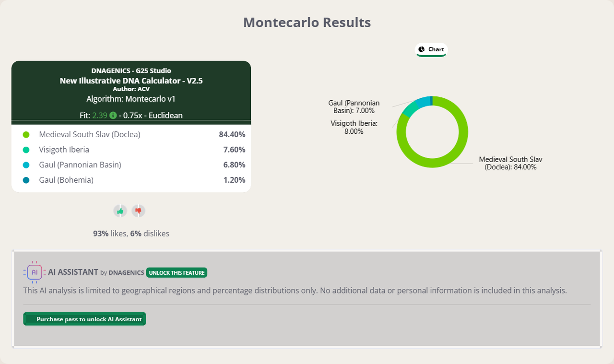Click the Visigoth Iberia chart label
Screen dimensions: 614x364
tap(354, 127)
